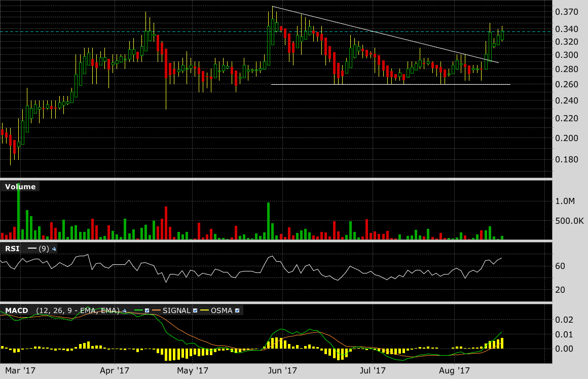This screenshot has width=588, height=379.
Task: Select the horizontal support line at 0.260
Action: point(390,84)
